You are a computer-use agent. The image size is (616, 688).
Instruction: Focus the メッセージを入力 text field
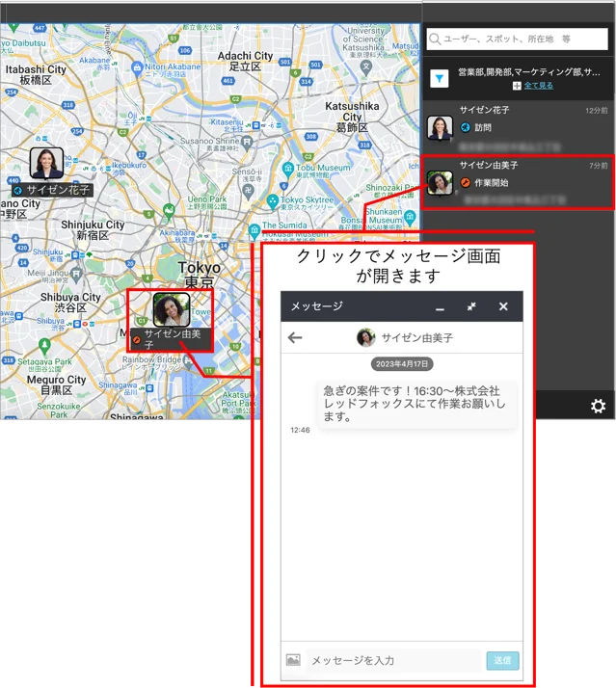pyautogui.click(x=393, y=660)
